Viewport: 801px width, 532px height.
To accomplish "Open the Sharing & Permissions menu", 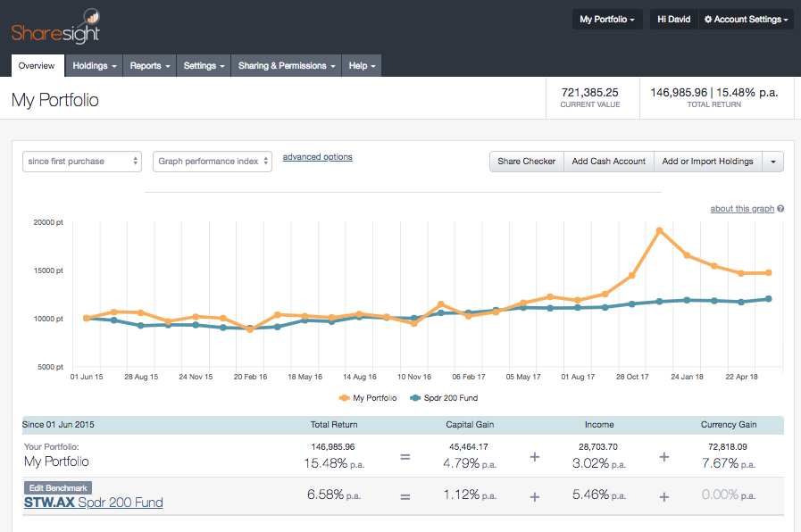I will [x=286, y=66].
